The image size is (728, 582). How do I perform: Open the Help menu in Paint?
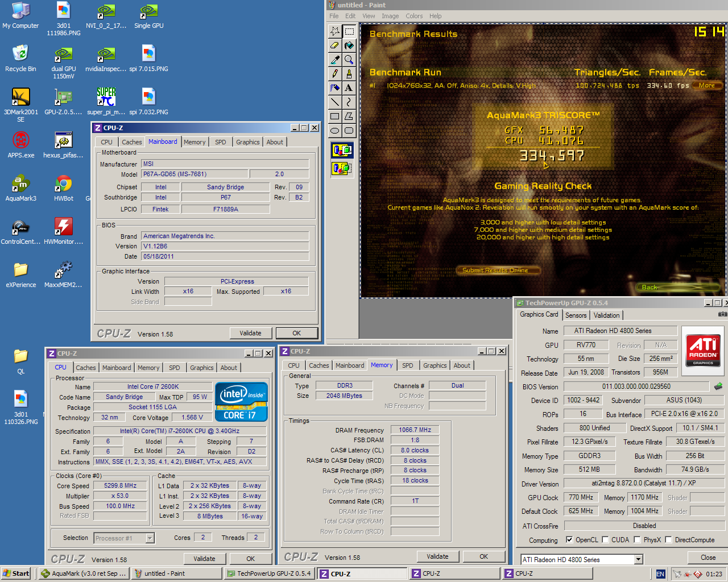coord(435,16)
